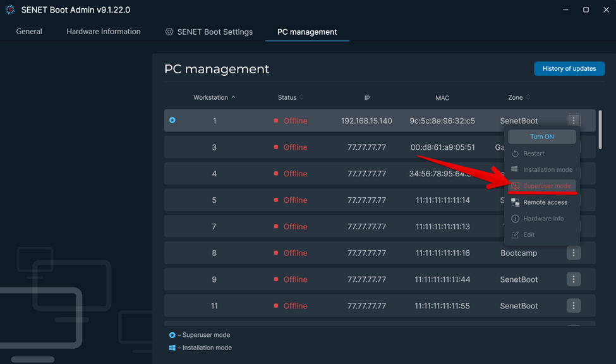Click the SENET logo icon in the title bar
616x364 pixels.
pyautogui.click(x=9, y=9)
